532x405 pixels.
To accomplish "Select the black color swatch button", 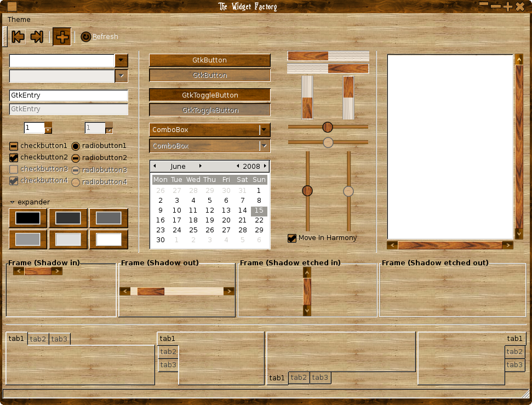I will pyautogui.click(x=28, y=218).
